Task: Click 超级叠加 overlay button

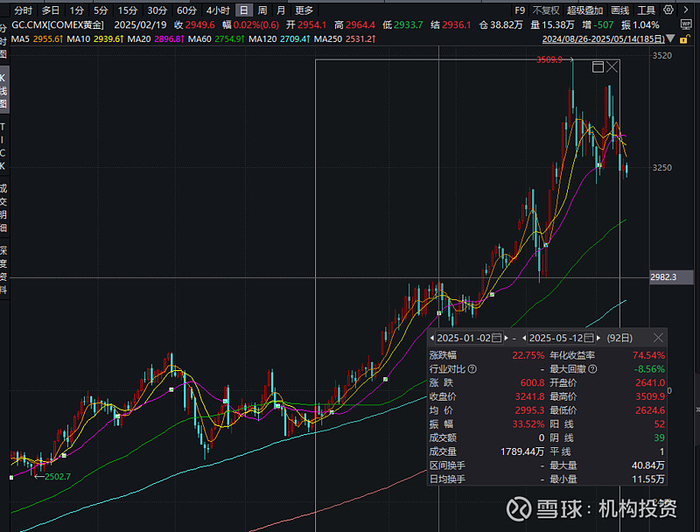Action: click(x=584, y=10)
